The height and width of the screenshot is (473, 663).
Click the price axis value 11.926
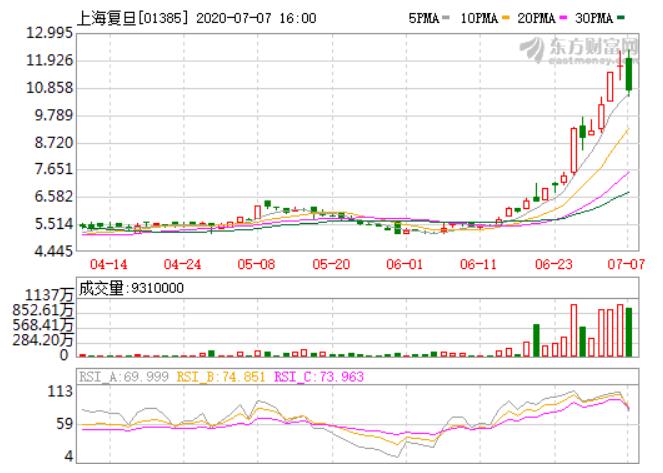[49, 60]
